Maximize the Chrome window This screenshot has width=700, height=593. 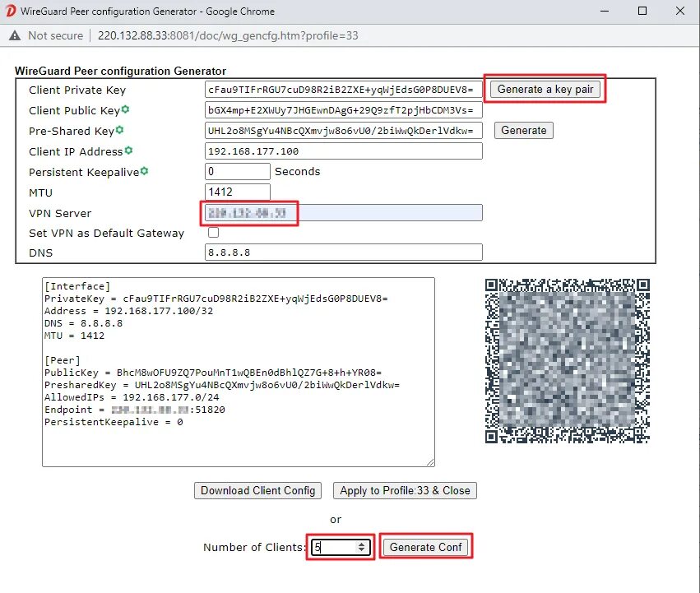click(x=642, y=11)
